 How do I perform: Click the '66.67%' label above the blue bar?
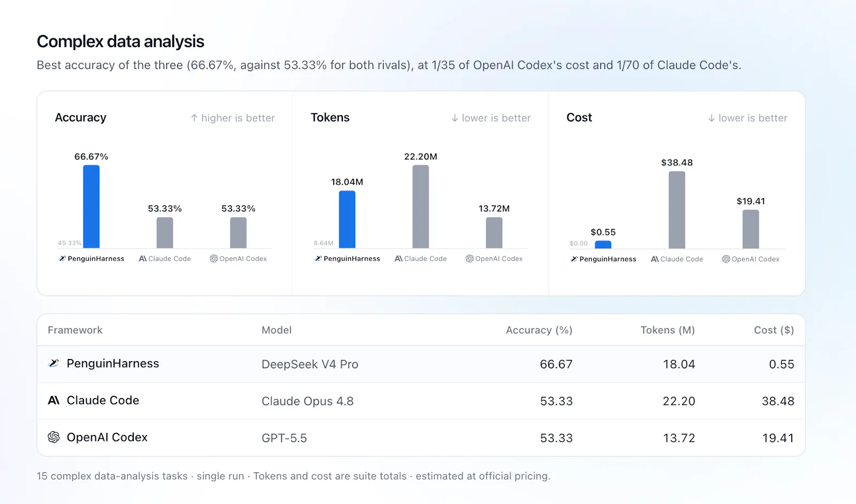[91, 157]
